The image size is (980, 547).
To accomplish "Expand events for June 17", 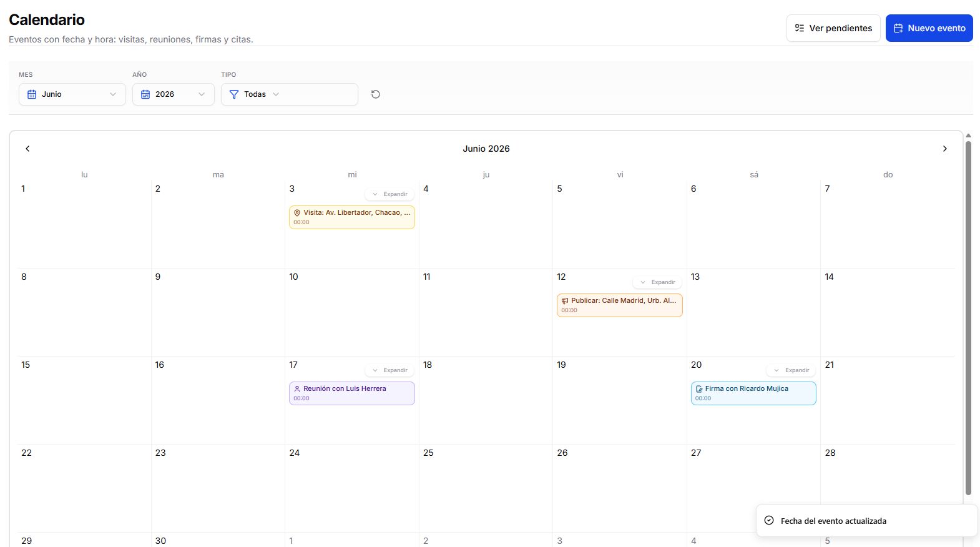I will coord(390,370).
